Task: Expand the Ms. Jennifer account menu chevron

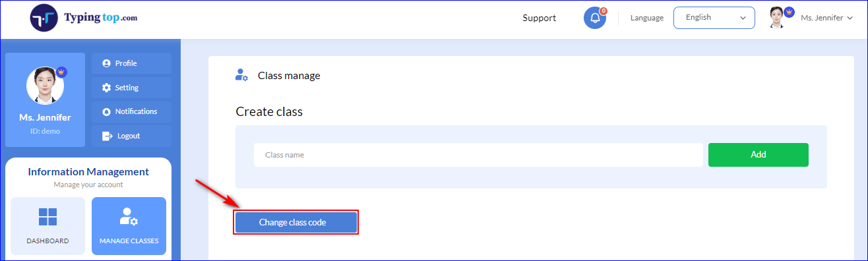Action: (x=850, y=18)
